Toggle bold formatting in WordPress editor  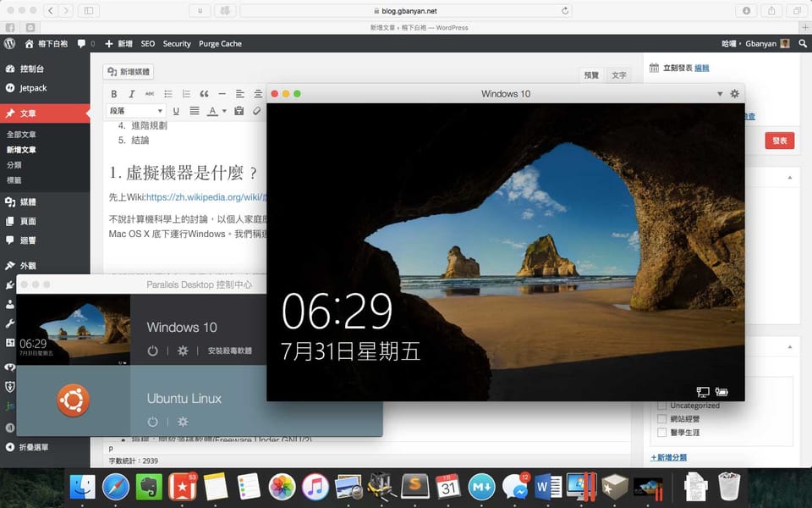point(114,94)
